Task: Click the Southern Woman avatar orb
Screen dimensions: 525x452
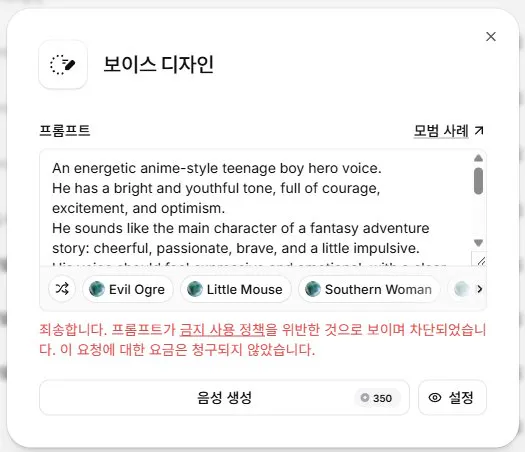Action: 313,289
